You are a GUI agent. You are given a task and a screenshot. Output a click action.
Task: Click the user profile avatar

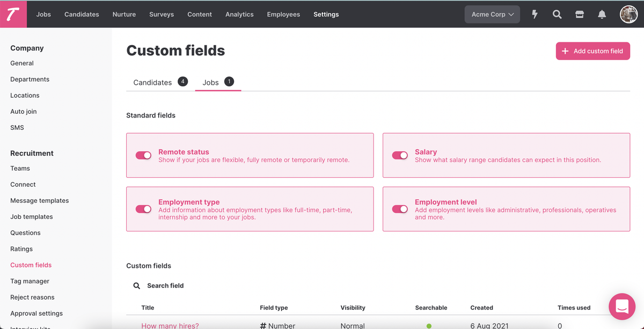tap(628, 14)
